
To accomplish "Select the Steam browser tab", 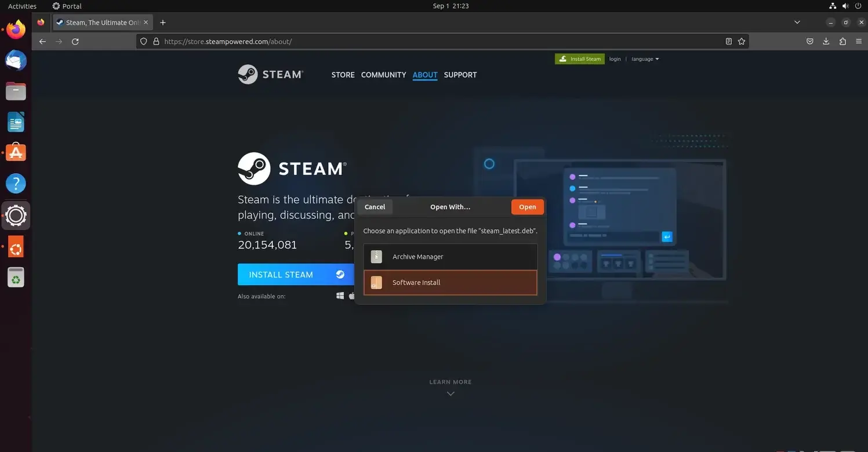I will coord(102,23).
